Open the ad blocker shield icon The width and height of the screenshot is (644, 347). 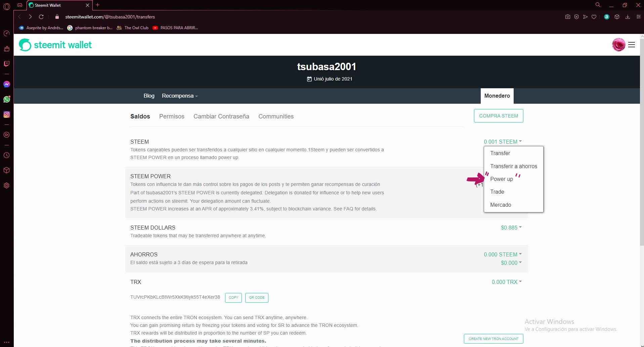(576, 17)
